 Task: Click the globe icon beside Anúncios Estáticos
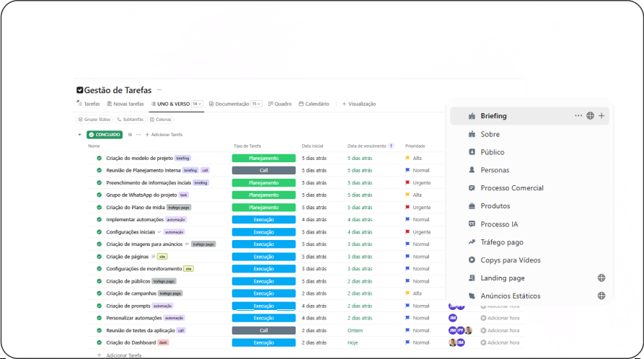pyautogui.click(x=601, y=296)
